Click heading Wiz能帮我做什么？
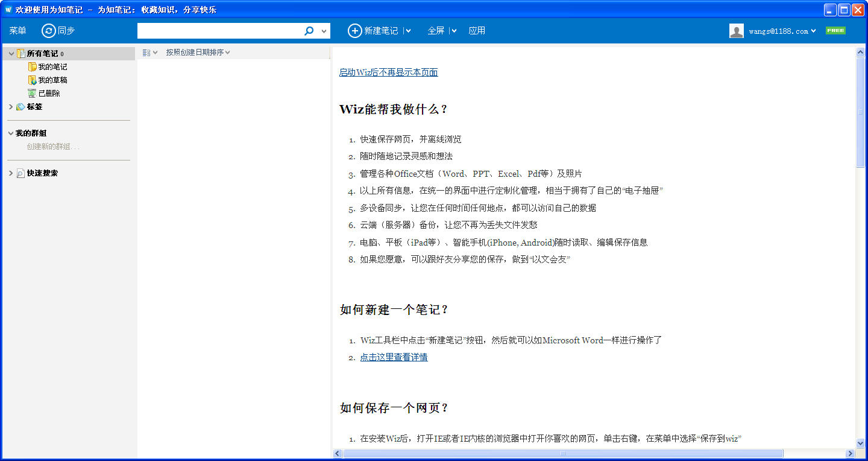 394,109
